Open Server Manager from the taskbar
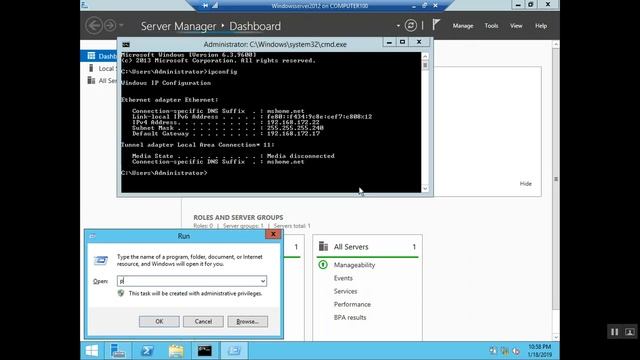This screenshot has width=640, height=360. (118, 351)
